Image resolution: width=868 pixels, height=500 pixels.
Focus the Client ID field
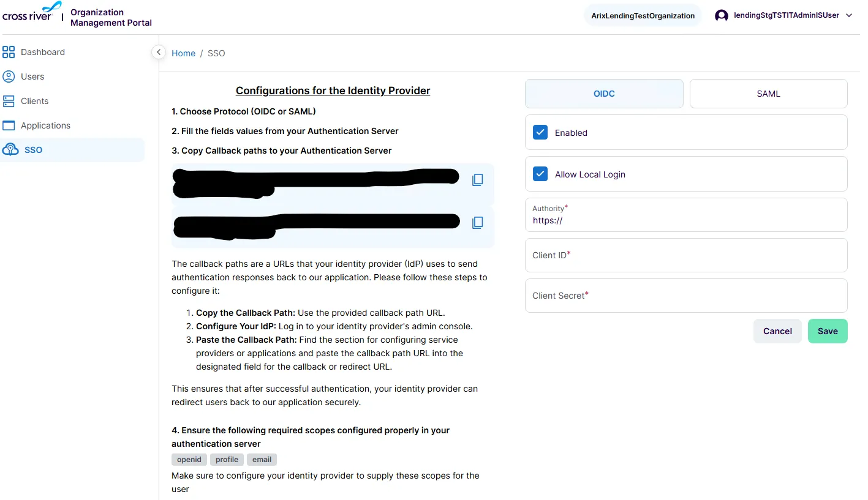[x=686, y=255]
